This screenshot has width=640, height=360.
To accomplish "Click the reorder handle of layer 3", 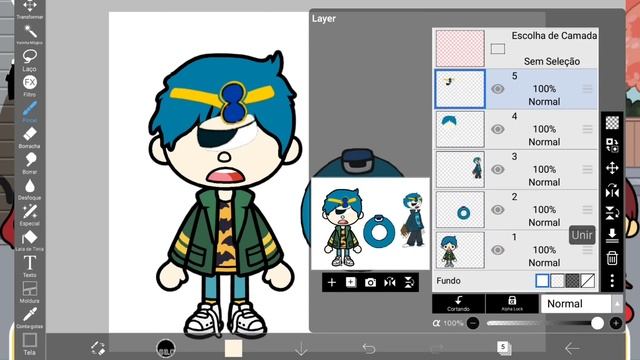I will (x=587, y=169).
